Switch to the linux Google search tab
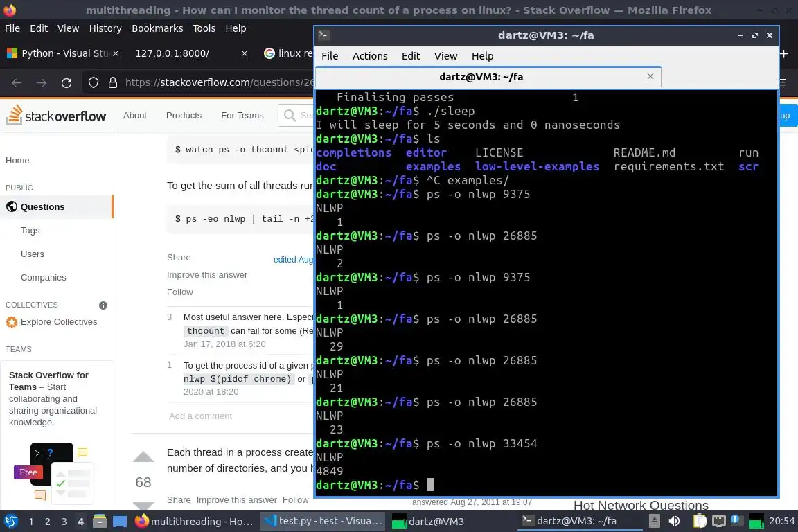798x532 pixels. pos(287,53)
